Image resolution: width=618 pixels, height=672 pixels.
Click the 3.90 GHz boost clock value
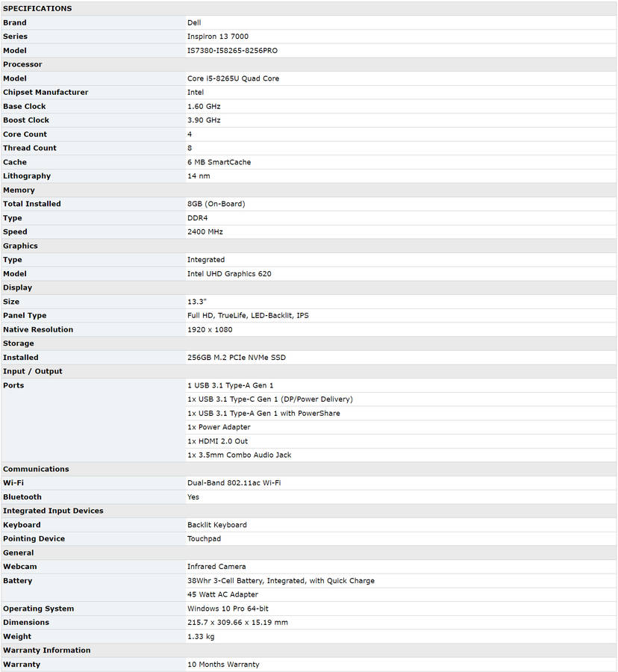(204, 120)
